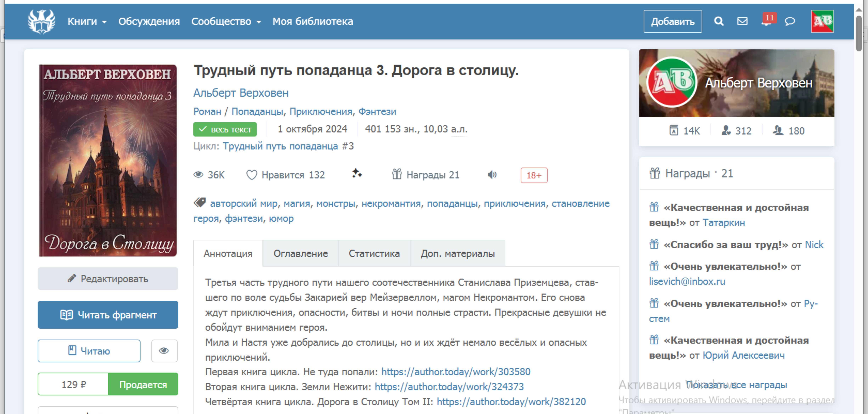Click the sparkle stars icon near likes

click(357, 174)
